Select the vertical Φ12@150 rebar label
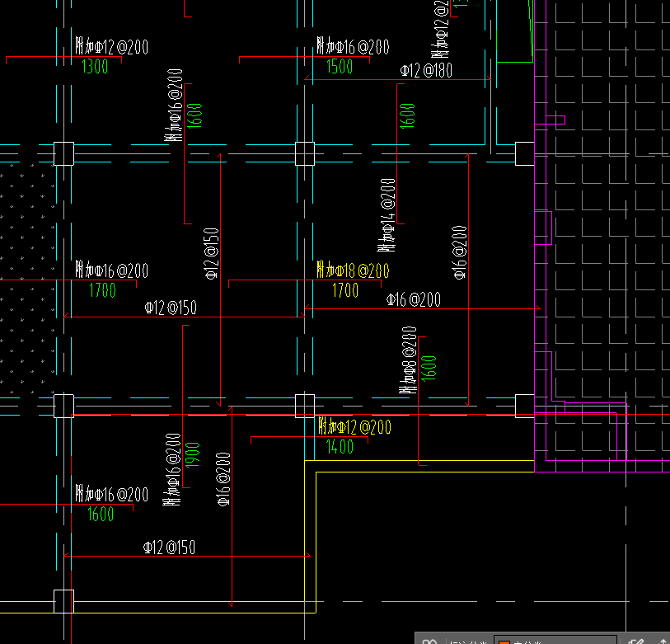 212,254
